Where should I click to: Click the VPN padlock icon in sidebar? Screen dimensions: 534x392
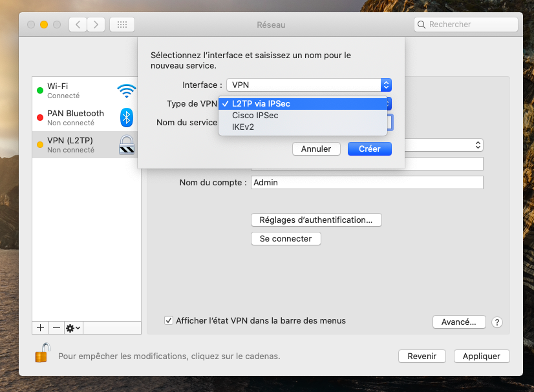pyautogui.click(x=127, y=145)
